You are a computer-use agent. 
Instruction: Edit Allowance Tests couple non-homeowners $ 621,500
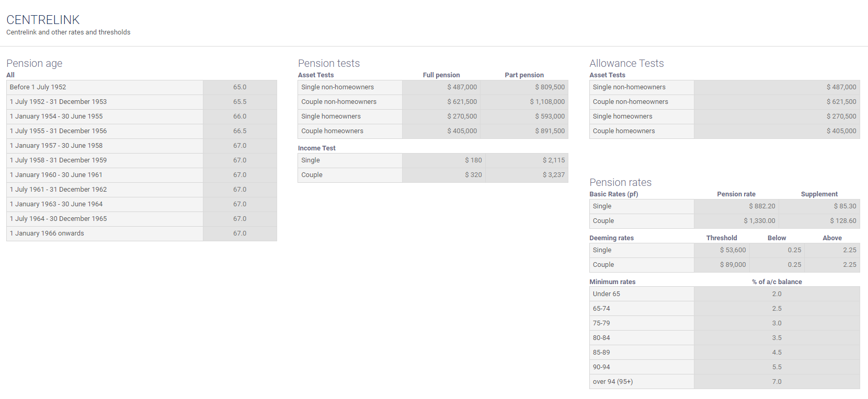point(777,102)
